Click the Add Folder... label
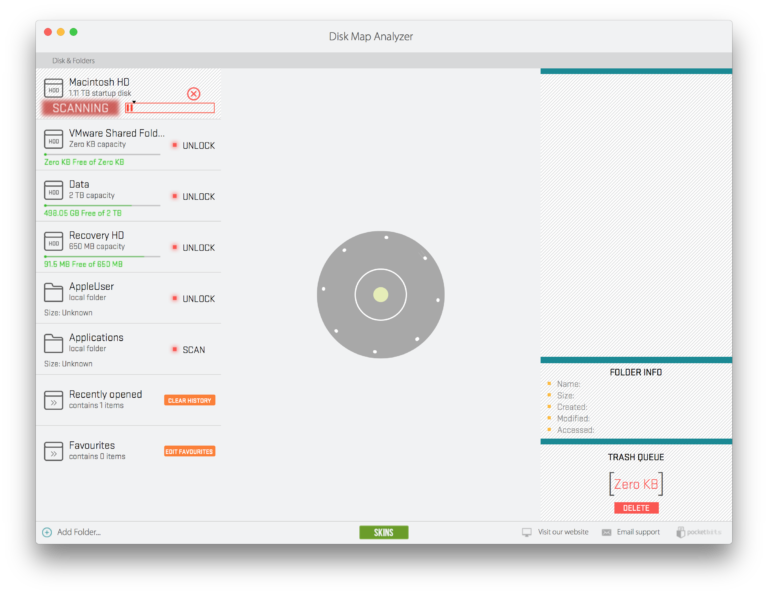The width and height of the screenshot is (768, 595). pos(79,532)
